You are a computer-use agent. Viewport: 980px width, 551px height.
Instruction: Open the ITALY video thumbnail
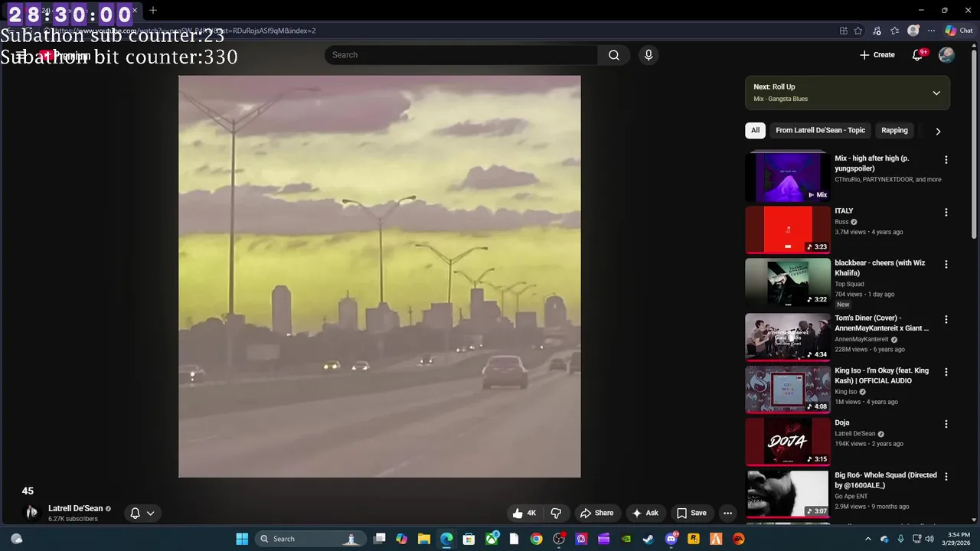point(788,230)
